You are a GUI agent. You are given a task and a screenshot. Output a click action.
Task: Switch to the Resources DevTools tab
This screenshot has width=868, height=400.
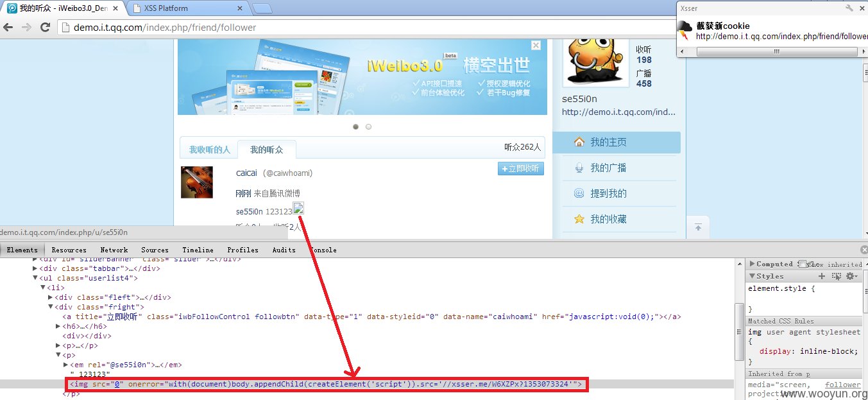(x=69, y=250)
